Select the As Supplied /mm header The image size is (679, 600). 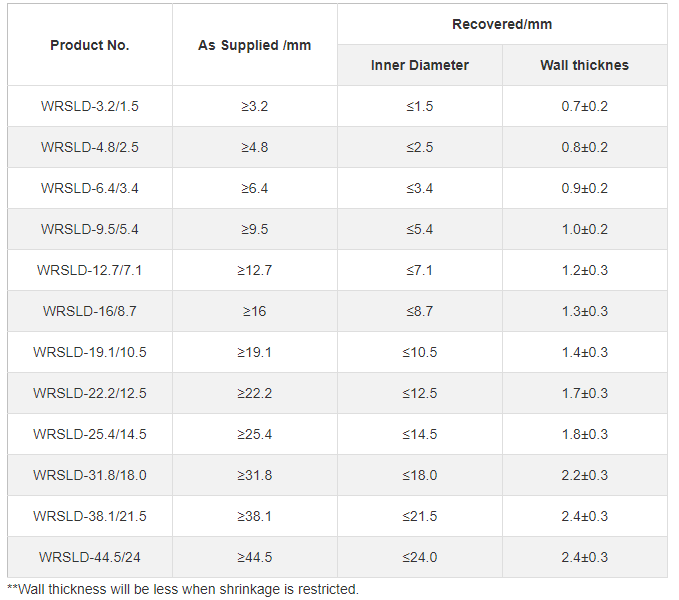coord(255,45)
